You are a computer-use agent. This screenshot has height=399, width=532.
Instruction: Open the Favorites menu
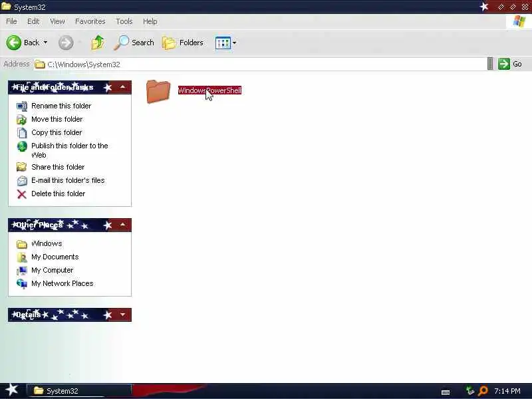(90, 21)
